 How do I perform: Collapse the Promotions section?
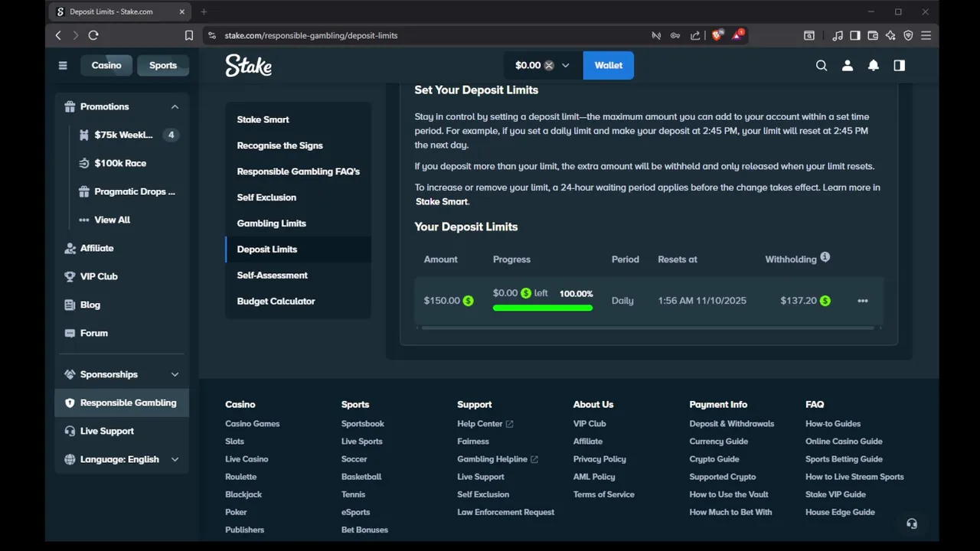(x=175, y=107)
